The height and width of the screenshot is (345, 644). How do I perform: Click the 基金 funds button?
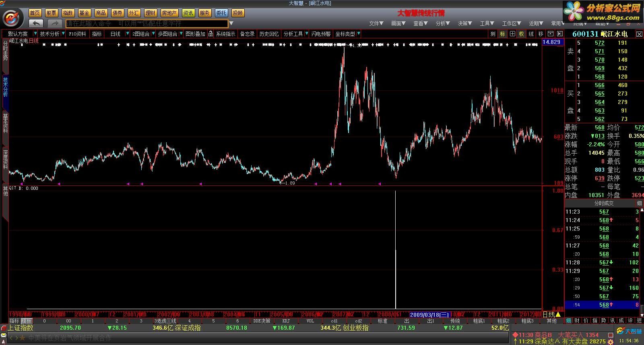[85, 13]
